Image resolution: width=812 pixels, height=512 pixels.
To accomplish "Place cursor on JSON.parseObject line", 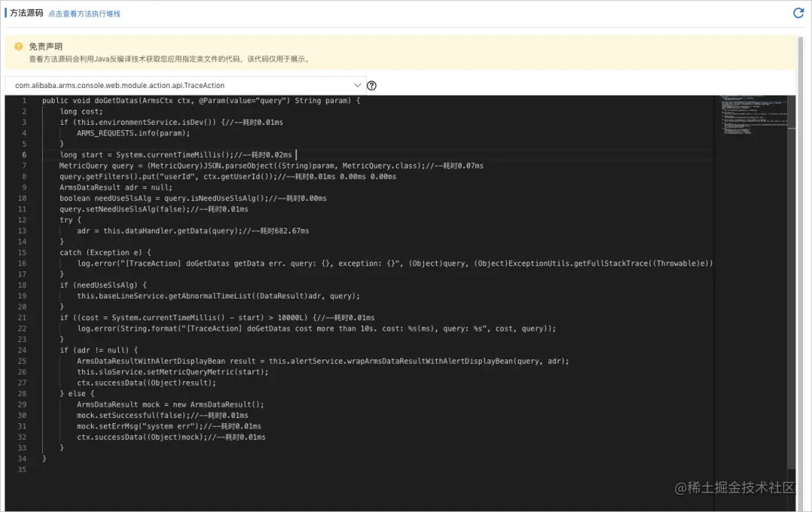I will [x=271, y=165].
